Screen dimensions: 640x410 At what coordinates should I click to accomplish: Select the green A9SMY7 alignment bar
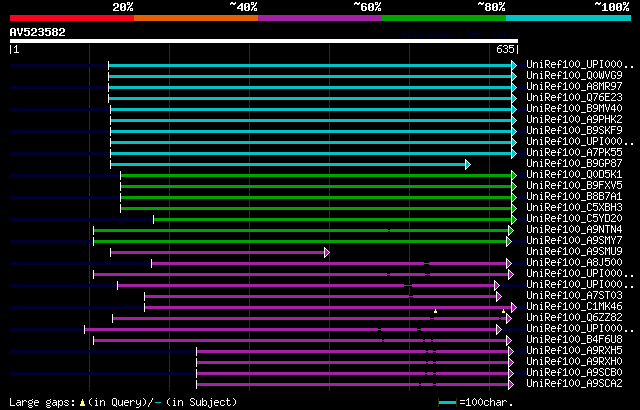300,242
